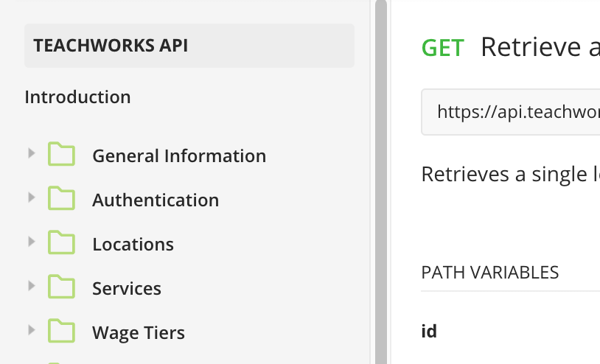The image size is (600, 364).
Task: Expand the Wage Tiers section arrow
Action: click(31, 330)
